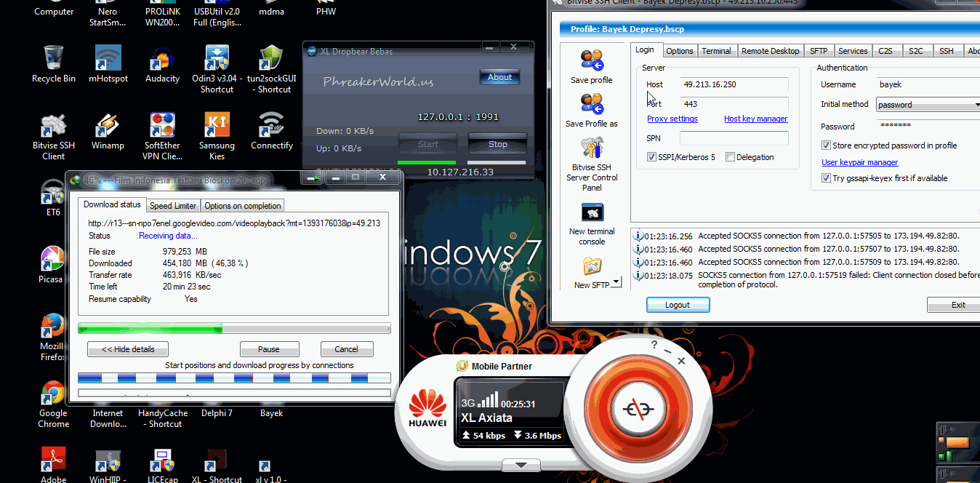Switch to the Options tab in Bitvise
The image size is (980, 483).
pyautogui.click(x=679, y=51)
